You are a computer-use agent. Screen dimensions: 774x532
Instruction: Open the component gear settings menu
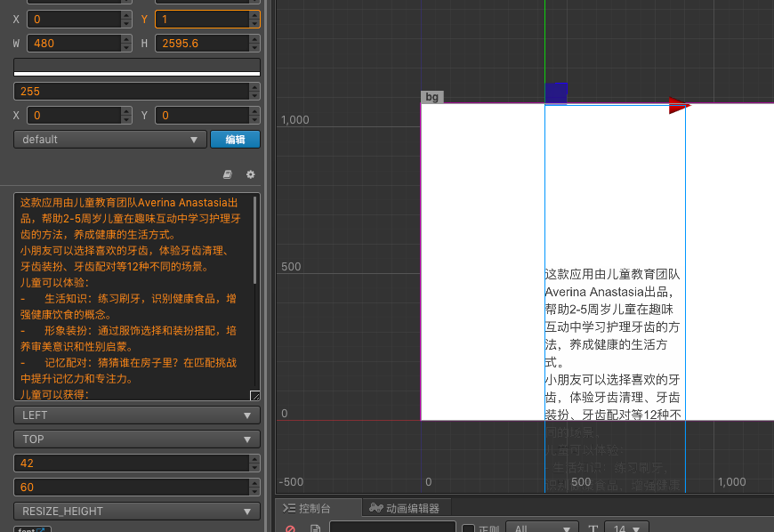pos(251,174)
